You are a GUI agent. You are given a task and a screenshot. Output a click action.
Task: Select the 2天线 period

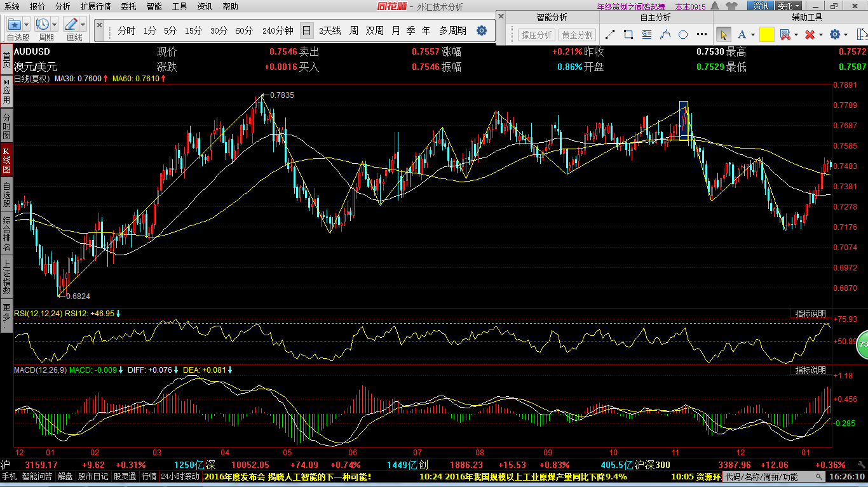click(x=330, y=30)
